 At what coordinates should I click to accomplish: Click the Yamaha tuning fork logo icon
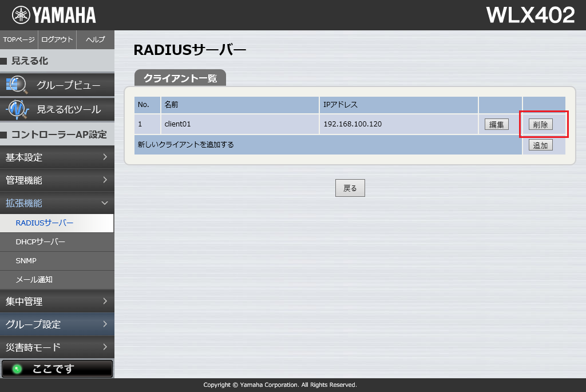pyautogui.click(x=21, y=15)
